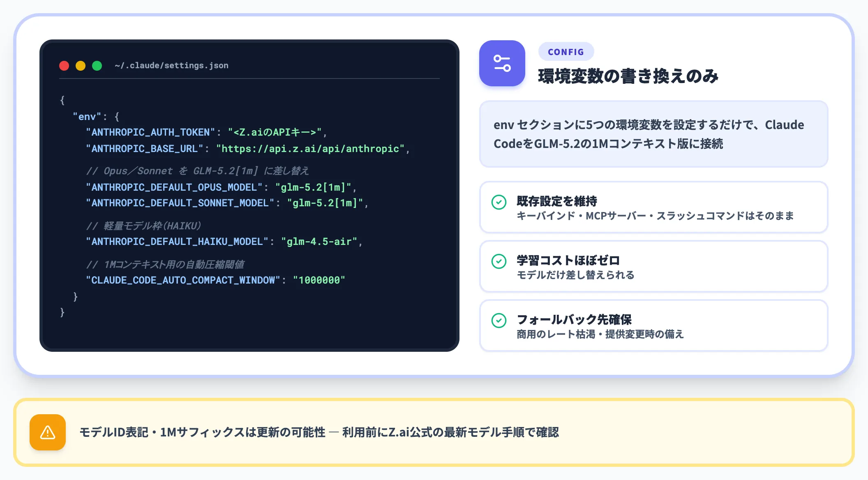Viewport: 868px width, 480px height.
Task: Click the env セクション description box
Action: [653, 134]
